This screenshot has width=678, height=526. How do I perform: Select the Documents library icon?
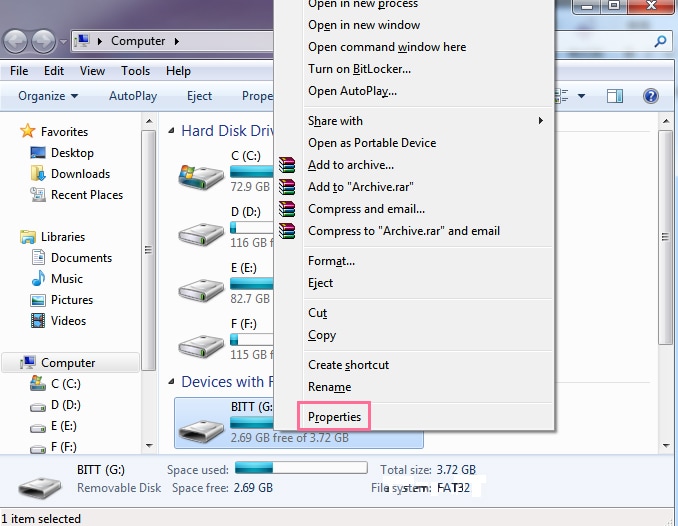[x=38, y=257]
